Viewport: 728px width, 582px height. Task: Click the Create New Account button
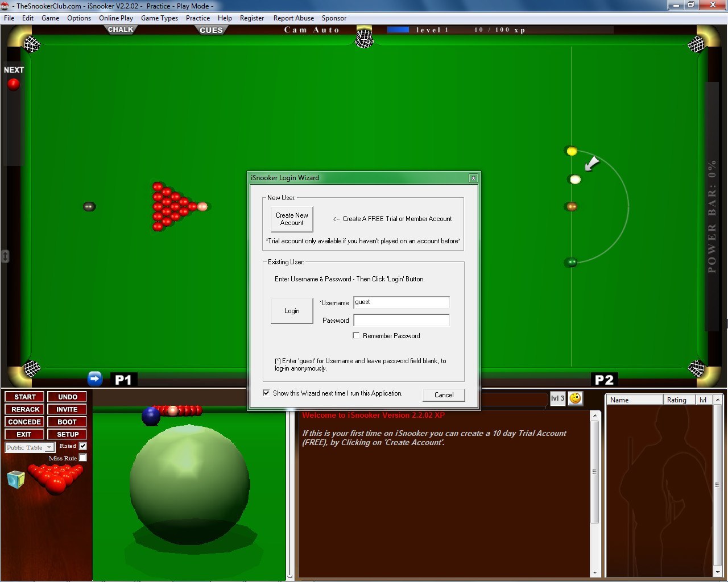[x=292, y=219]
